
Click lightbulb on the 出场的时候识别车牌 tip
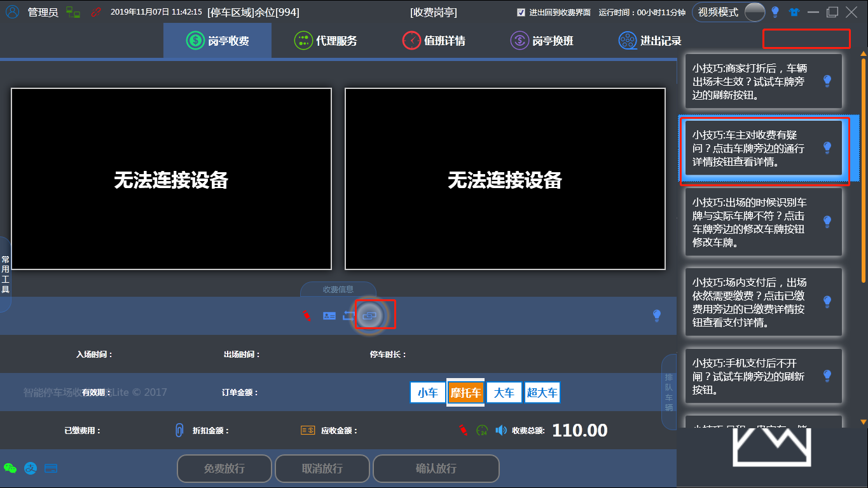(x=827, y=222)
